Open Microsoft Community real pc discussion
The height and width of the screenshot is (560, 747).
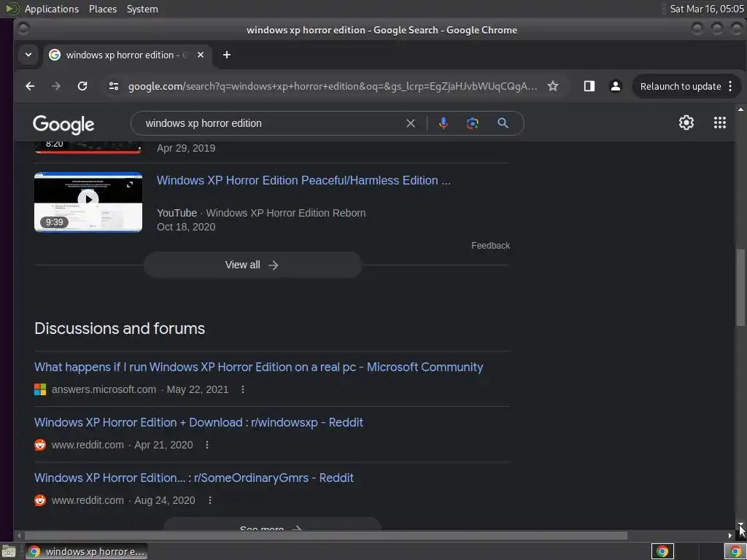[x=259, y=367]
